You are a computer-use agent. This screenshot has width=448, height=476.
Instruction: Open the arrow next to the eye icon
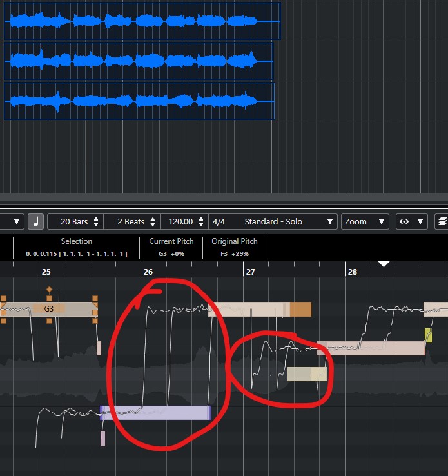tap(420, 222)
